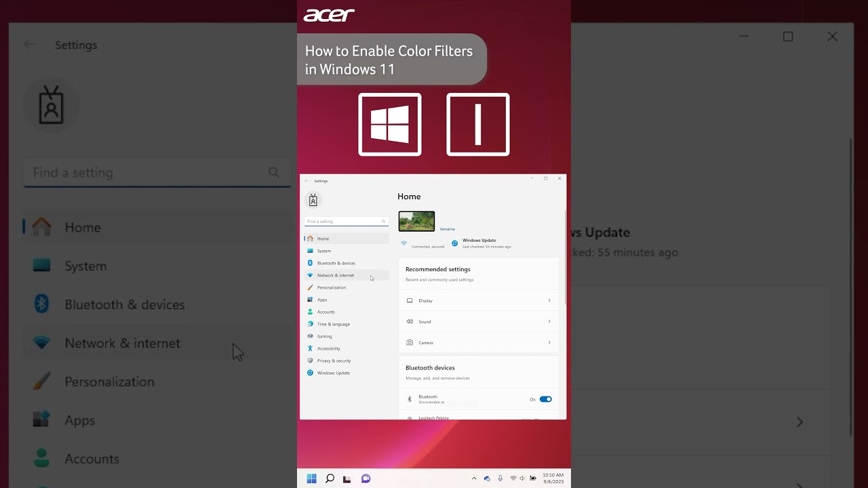Focus Find a setting field in sharp Settings window
Image resolution: width=868 pixels, height=488 pixels.
[x=347, y=222]
